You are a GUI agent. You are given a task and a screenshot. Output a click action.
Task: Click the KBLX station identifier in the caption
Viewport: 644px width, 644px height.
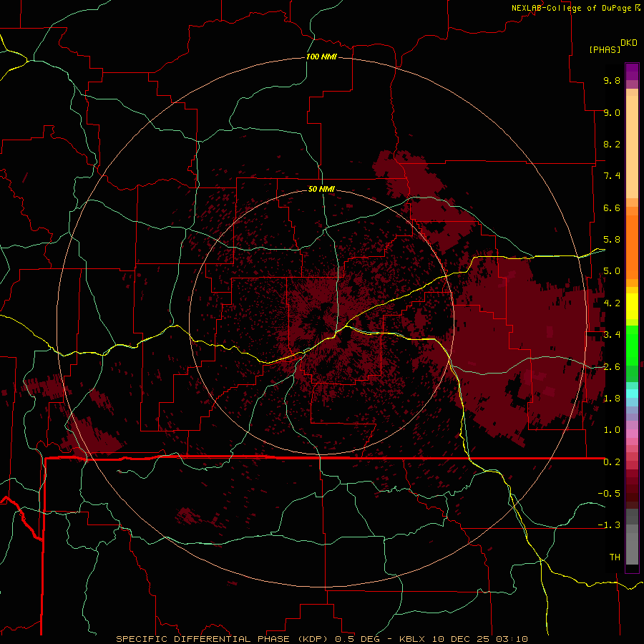[x=412, y=639]
